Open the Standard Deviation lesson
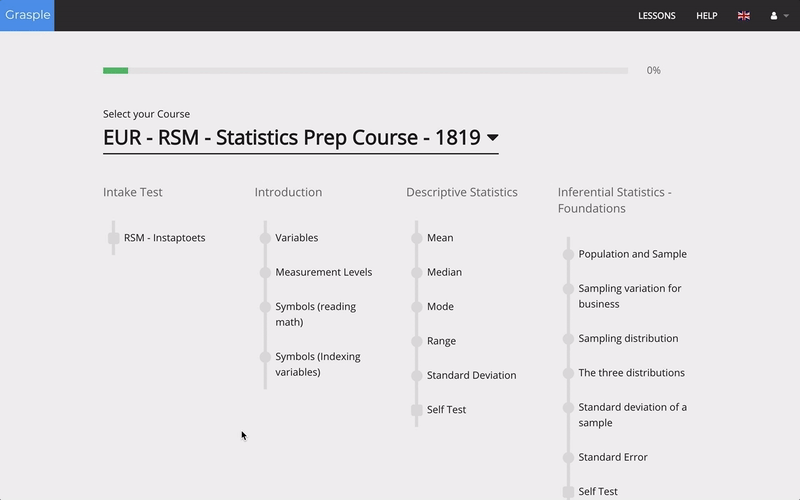Screen dimensions: 800x500 (x=471, y=375)
